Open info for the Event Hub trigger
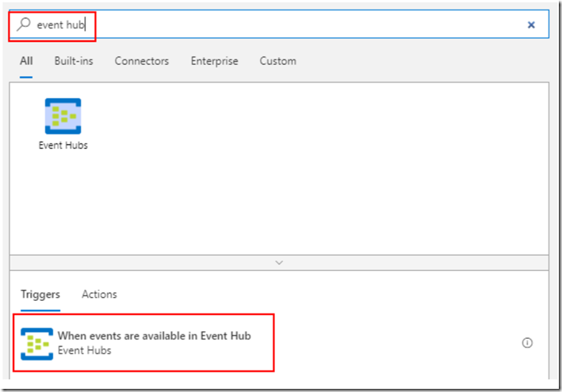This screenshot has width=562, height=392. point(527,343)
